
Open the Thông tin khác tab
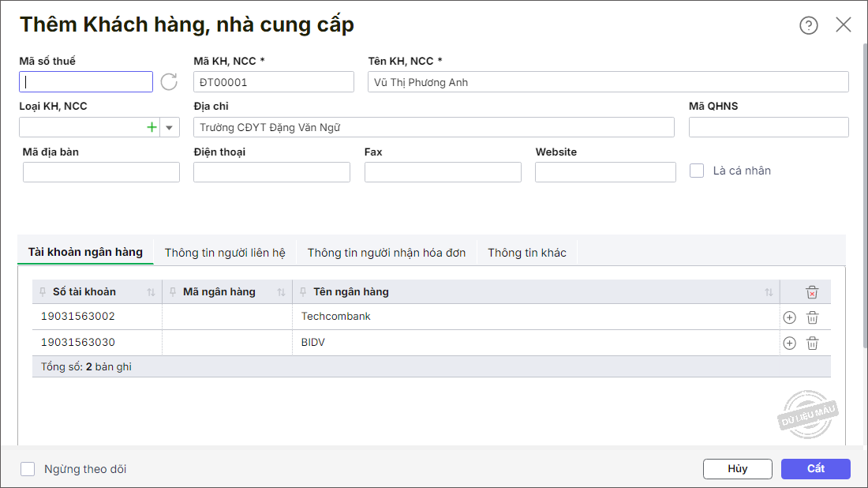(527, 253)
